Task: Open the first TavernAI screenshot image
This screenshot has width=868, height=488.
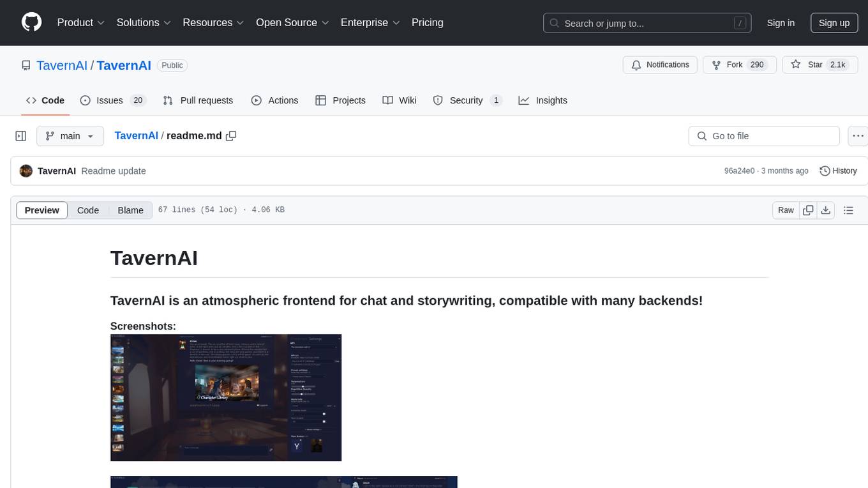Action: point(226,397)
